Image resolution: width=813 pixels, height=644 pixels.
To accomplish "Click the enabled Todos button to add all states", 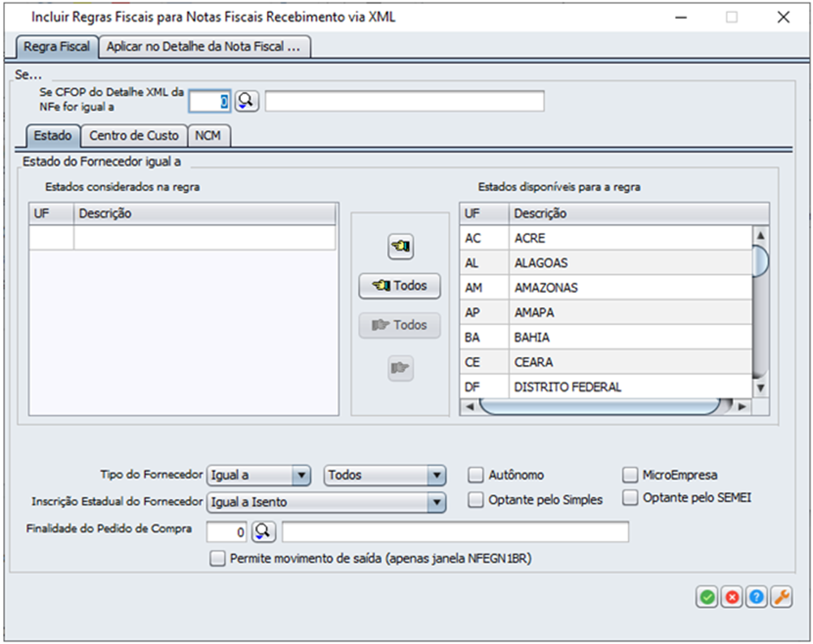I will (x=400, y=286).
